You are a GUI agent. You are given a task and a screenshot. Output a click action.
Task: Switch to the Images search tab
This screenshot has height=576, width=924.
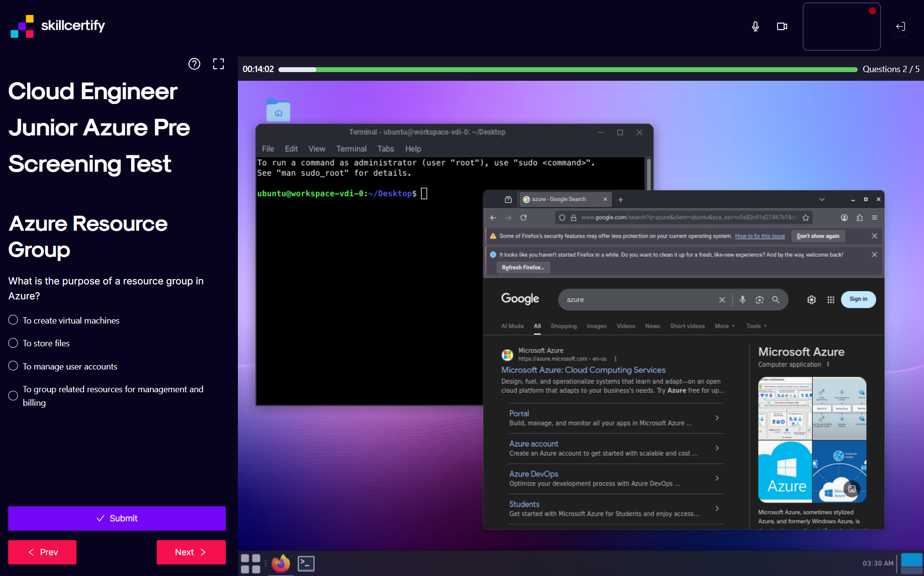point(596,326)
